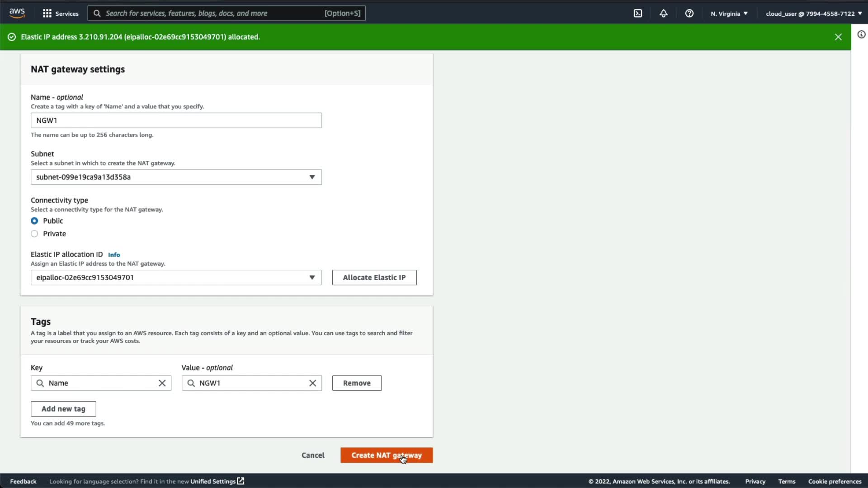Select Public connectivity type
The width and height of the screenshot is (868, 488).
click(x=34, y=221)
